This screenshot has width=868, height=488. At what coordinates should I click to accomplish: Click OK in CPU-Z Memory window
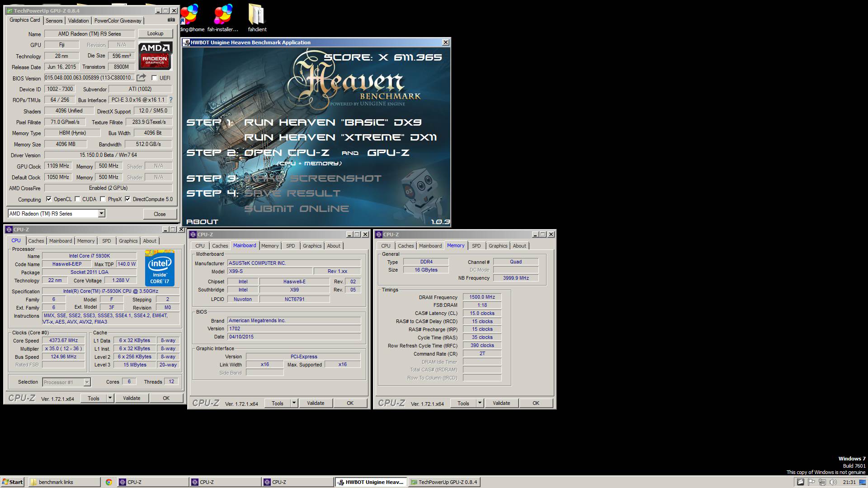pos(536,403)
